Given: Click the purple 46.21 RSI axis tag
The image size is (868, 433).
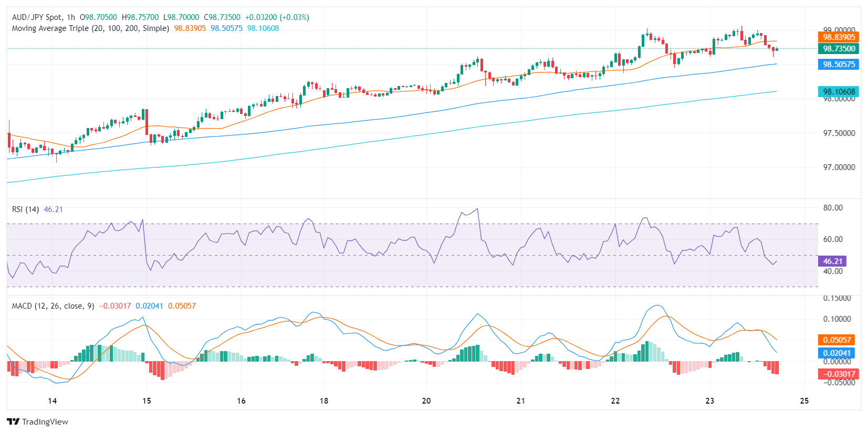Looking at the screenshot, I should click(832, 261).
